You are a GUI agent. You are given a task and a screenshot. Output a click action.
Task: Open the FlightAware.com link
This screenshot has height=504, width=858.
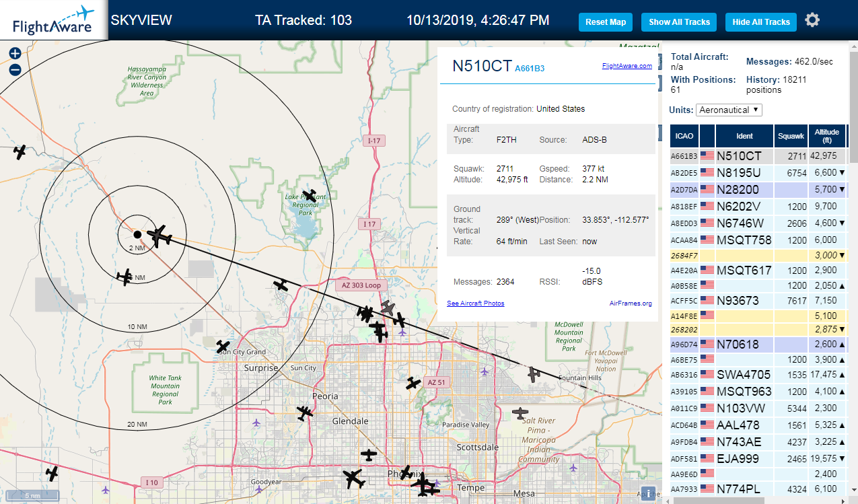(x=627, y=66)
